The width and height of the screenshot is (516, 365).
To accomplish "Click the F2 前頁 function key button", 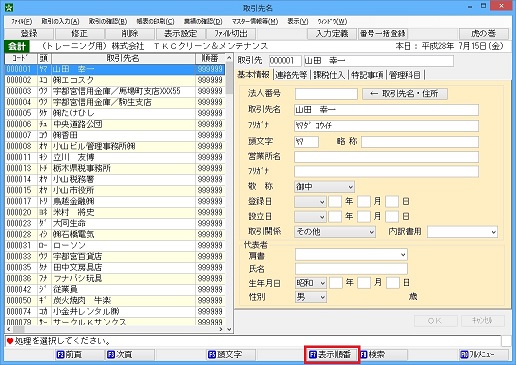I will 79,354.
